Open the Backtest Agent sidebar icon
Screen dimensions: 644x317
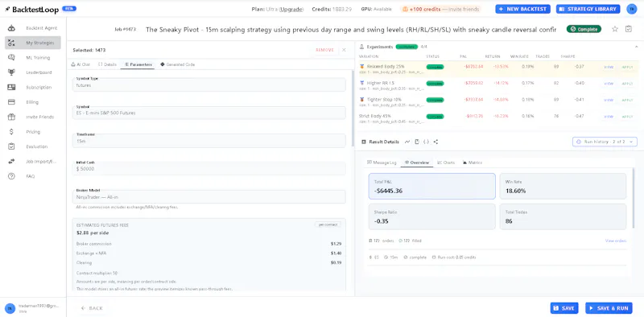tap(11, 28)
